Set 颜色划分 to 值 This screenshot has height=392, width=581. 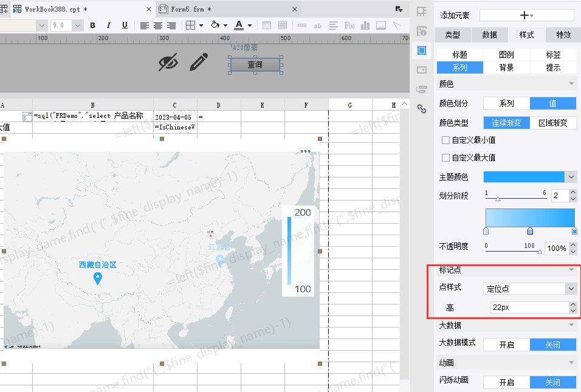[x=553, y=103]
